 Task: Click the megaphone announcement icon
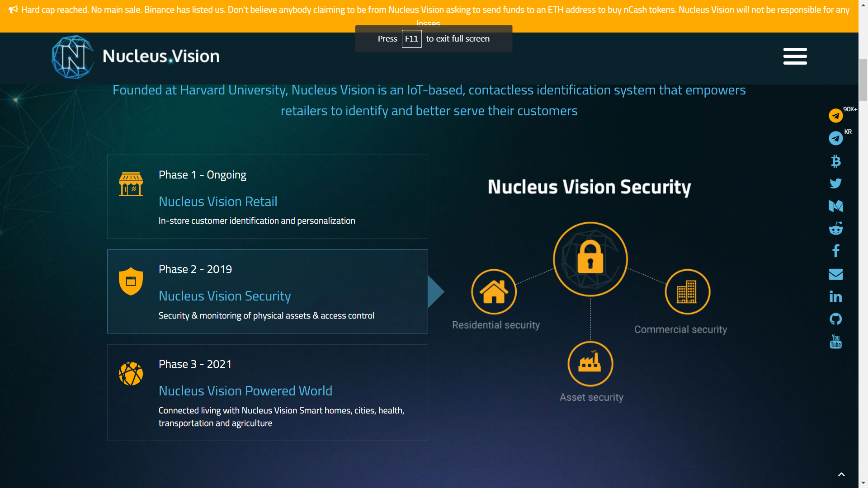[x=13, y=9]
